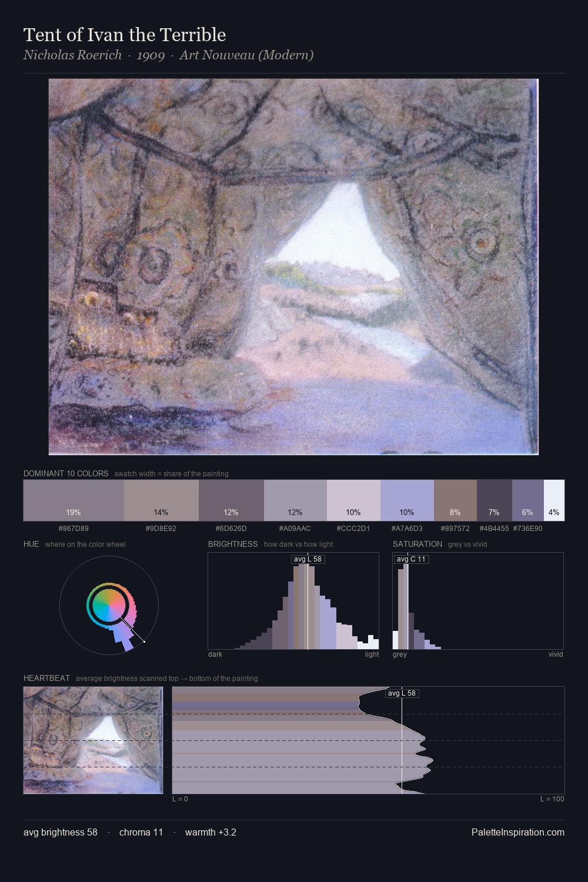The height and width of the screenshot is (882, 588).
Task: Click the BRIGHTNESS section heading
Action: (x=233, y=544)
